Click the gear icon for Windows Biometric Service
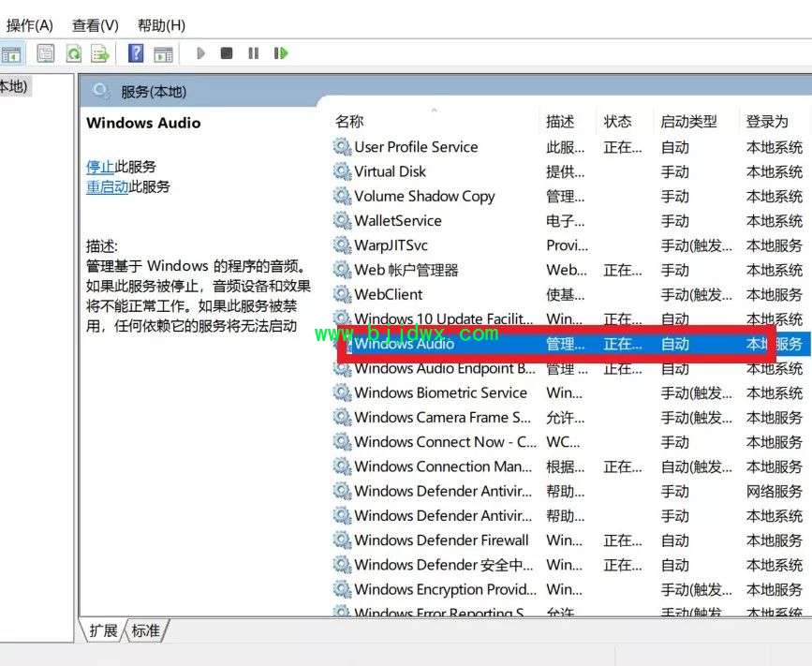Viewport: 812px width, 666px height. [x=342, y=392]
